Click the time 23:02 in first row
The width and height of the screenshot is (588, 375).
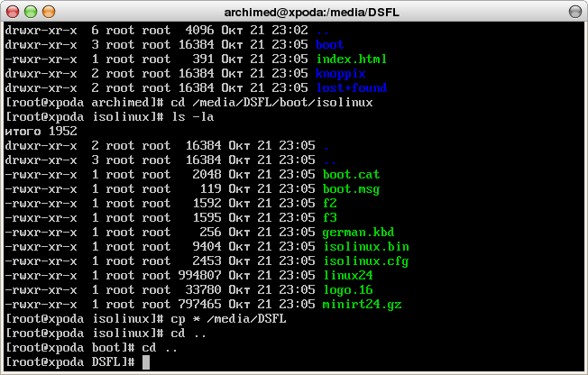click(x=289, y=31)
